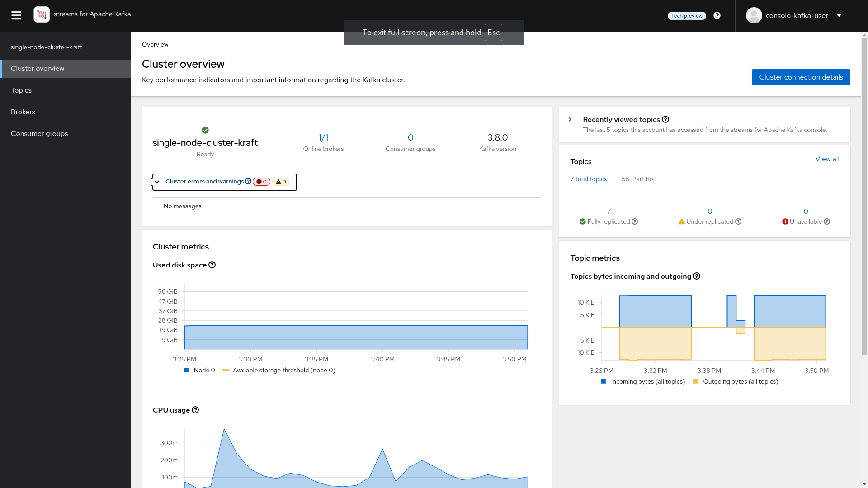Click the streams for Apache Kafka logo

[x=42, y=14]
